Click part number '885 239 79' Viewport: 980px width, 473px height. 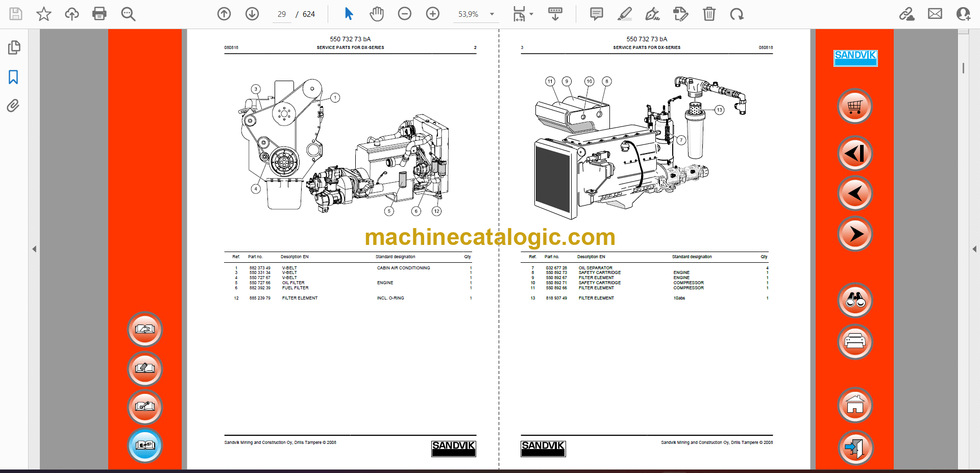[260, 298]
